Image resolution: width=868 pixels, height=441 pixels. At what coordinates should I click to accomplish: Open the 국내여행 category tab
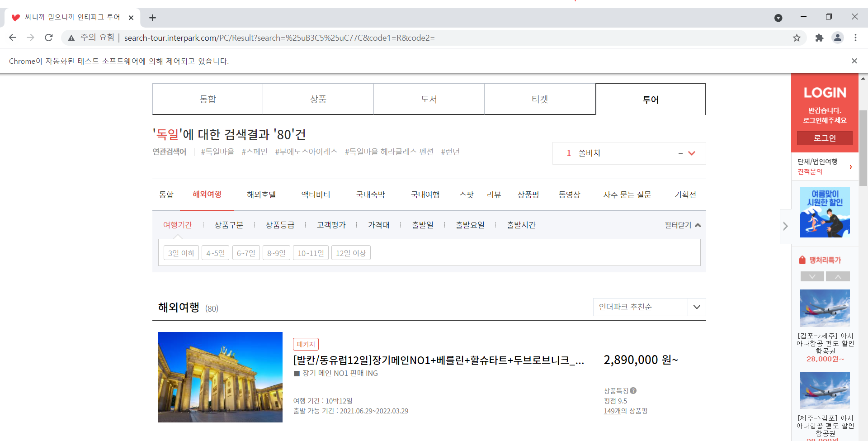click(425, 195)
